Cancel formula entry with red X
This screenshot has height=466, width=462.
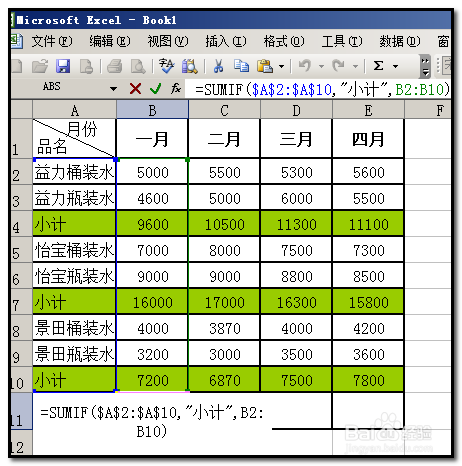[x=135, y=89]
